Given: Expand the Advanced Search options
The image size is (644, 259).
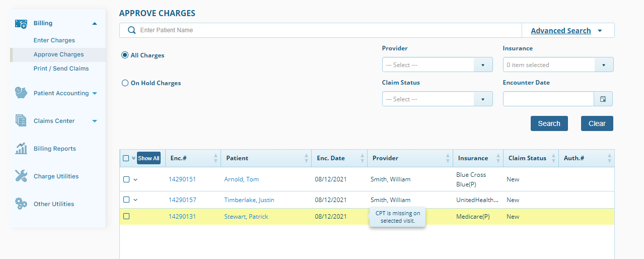Looking at the screenshot, I should (567, 31).
